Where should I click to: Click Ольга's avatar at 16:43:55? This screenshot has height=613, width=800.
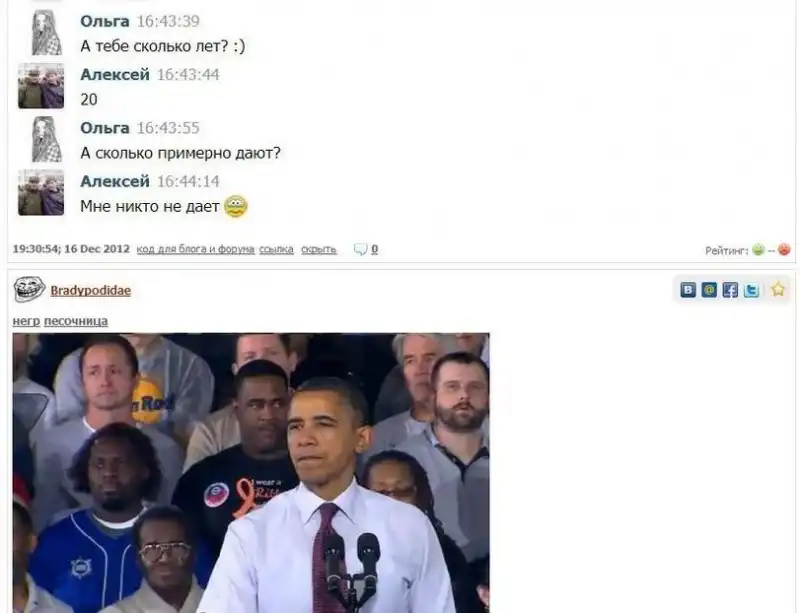pyautogui.click(x=46, y=139)
